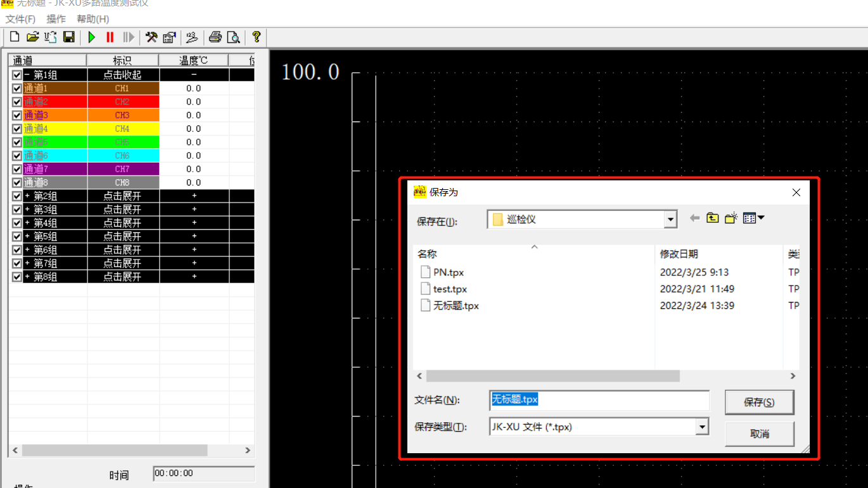Toggle checkbox for 通道5
Screen dimensions: 868x488
(17, 142)
